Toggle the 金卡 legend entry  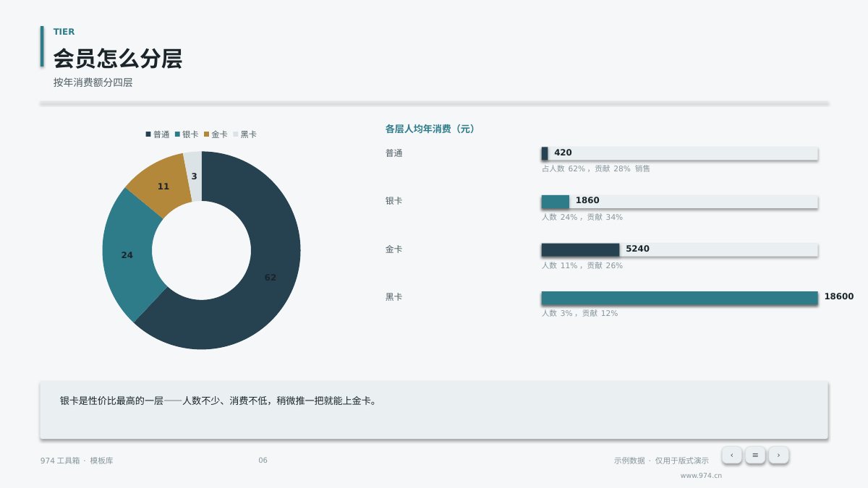[x=216, y=134]
